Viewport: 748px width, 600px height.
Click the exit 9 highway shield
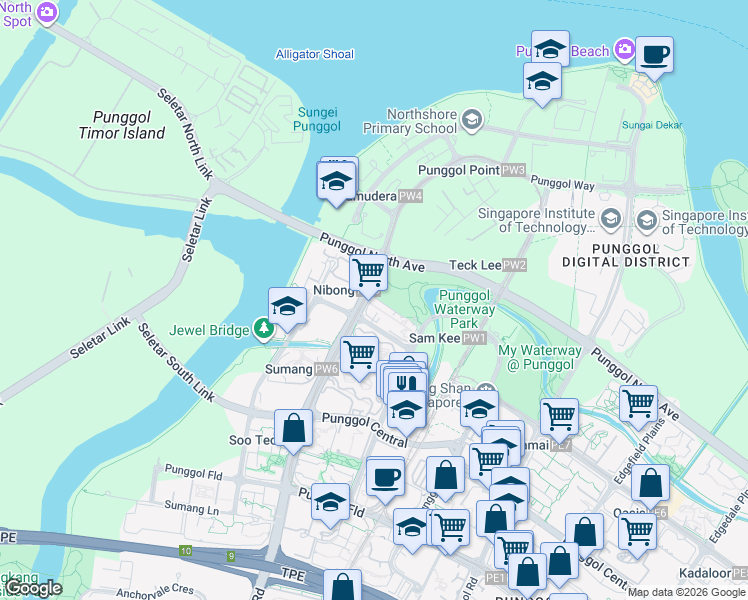coord(231,556)
